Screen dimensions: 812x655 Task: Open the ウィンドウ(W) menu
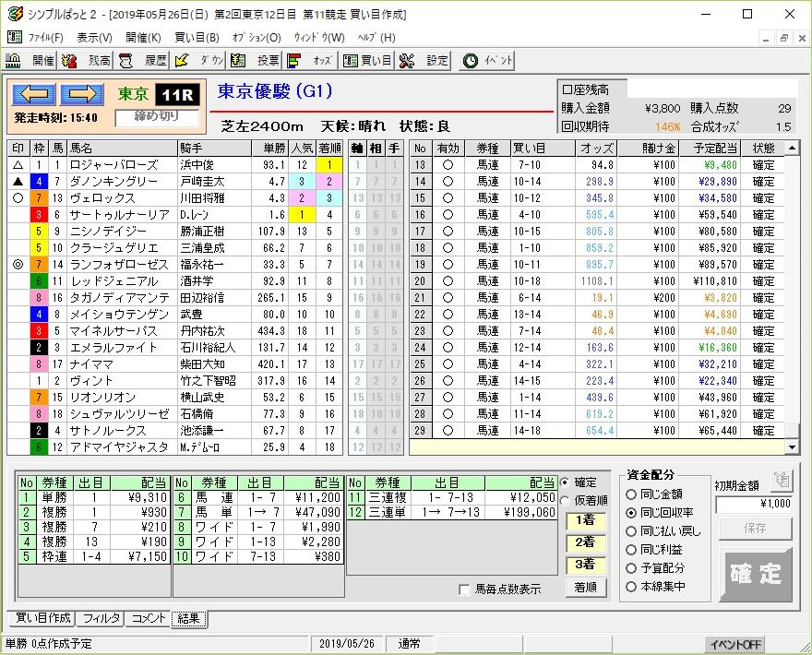pos(319,37)
